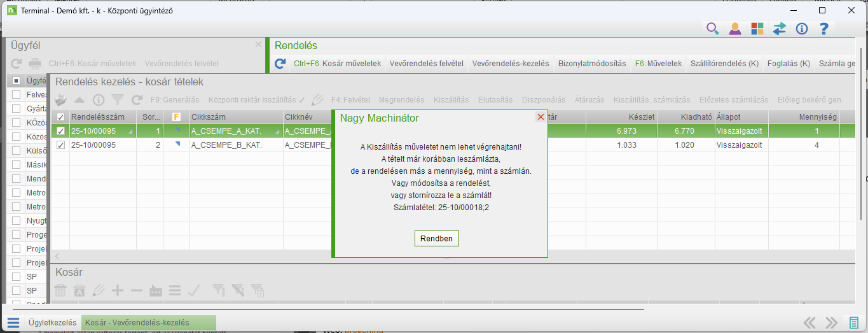Click the minus remove icon in Kosár panel
The image size is (868, 333).
pos(137,290)
